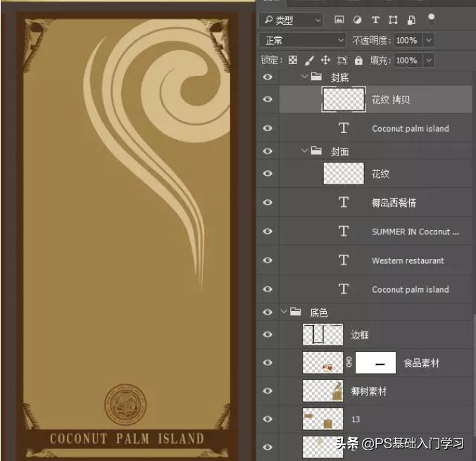
Task: Filter layers by text layer type
Action: [375, 20]
